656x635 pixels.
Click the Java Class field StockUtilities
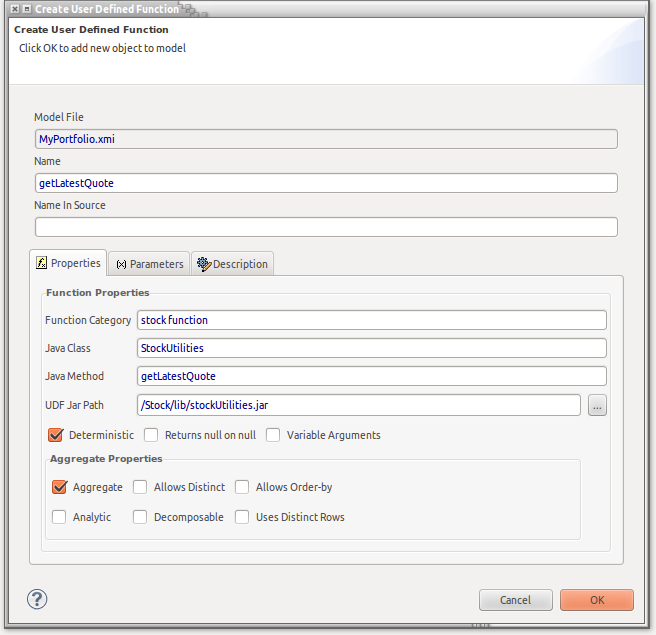372,348
